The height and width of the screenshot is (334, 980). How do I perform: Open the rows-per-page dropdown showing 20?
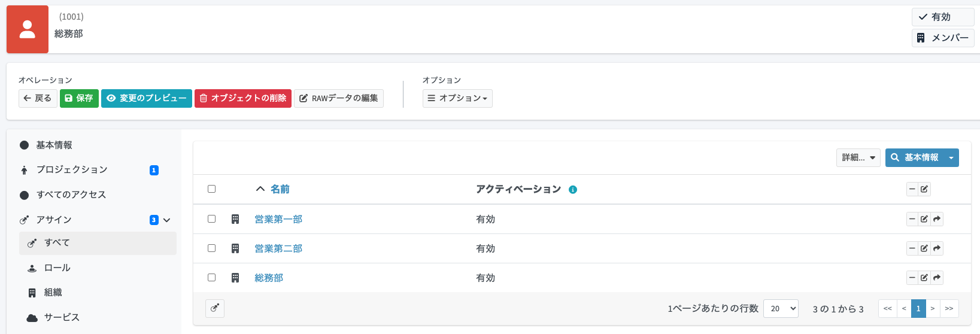[781, 309]
